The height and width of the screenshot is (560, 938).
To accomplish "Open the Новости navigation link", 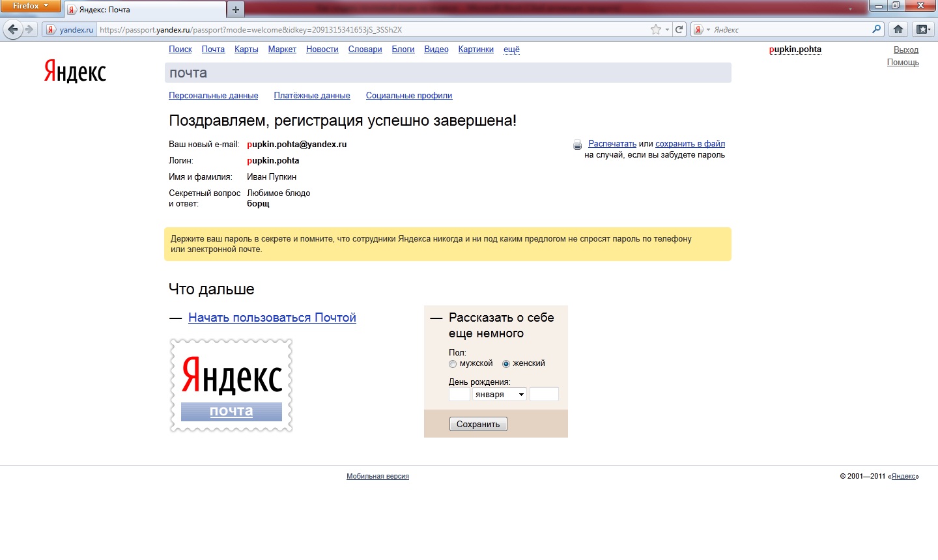I will coord(322,49).
